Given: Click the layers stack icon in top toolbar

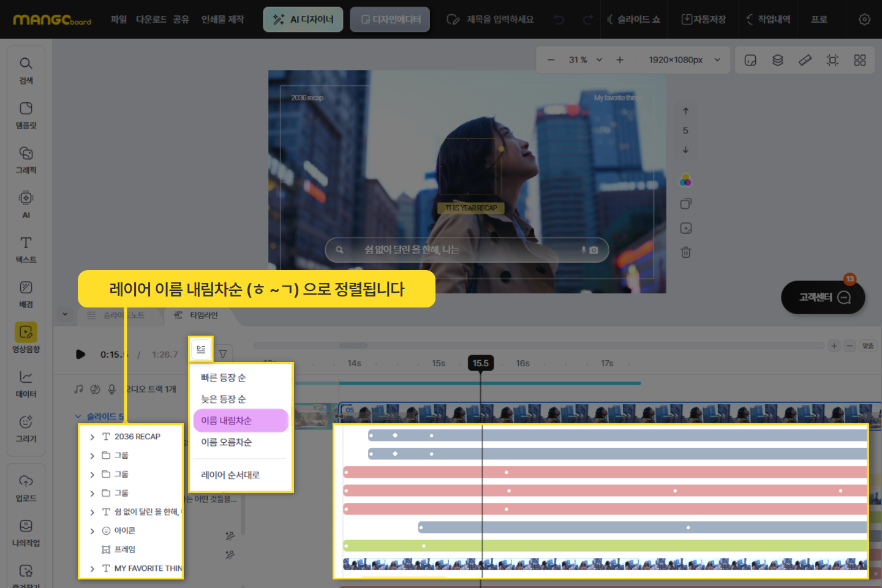Looking at the screenshot, I should coord(777,60).
